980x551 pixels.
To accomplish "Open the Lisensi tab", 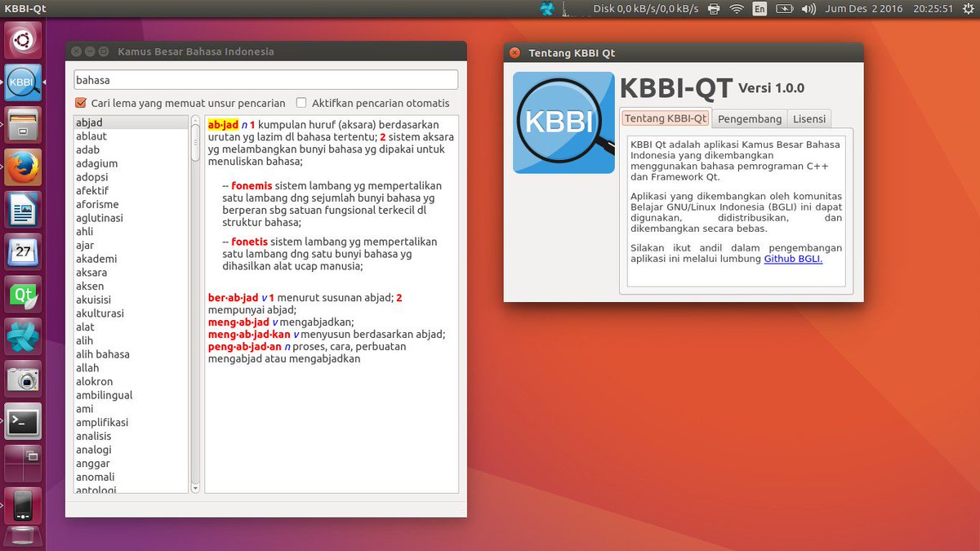I will [809, 118].
